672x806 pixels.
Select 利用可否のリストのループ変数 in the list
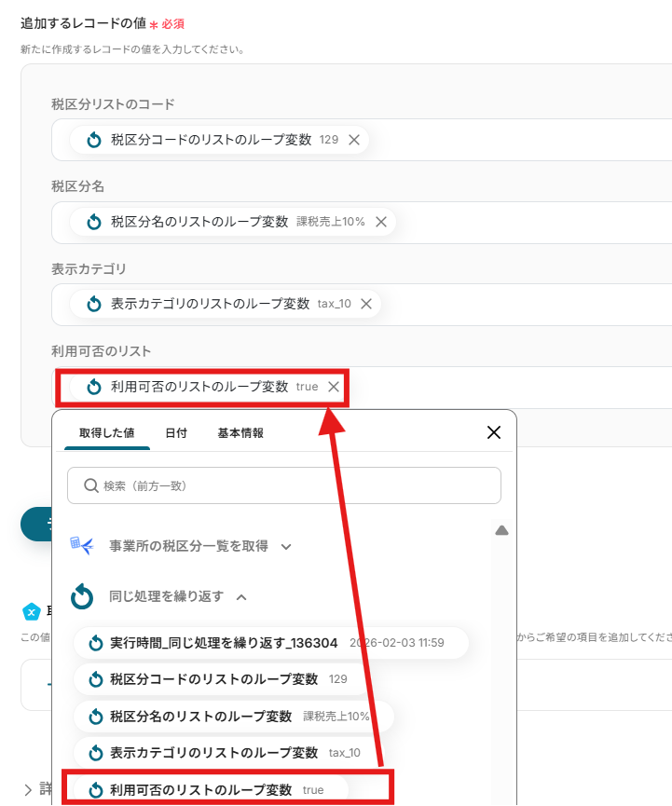(211, 789)
